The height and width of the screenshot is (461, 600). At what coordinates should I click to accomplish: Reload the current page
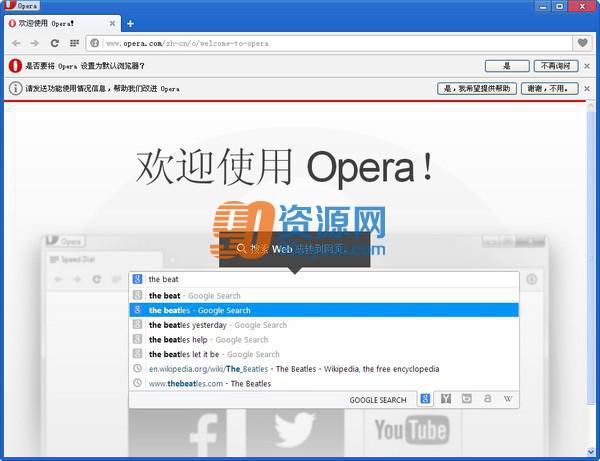tap(55, 43)
